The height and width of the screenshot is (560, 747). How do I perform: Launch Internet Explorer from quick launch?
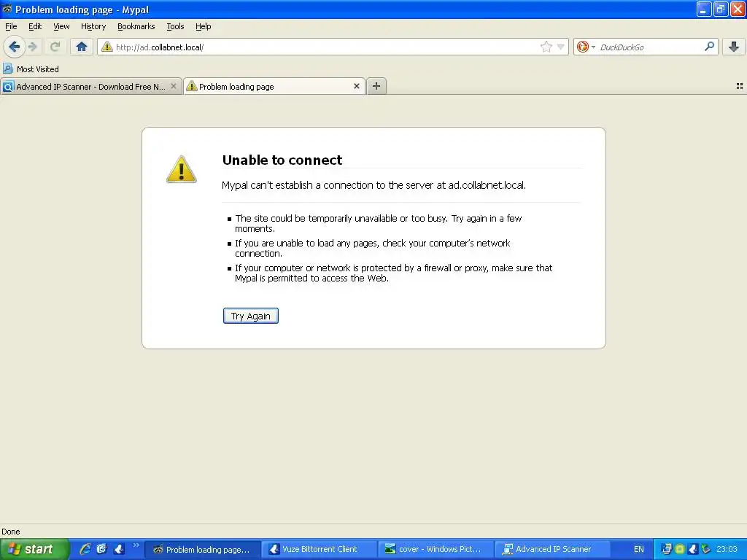coord(85,549)
